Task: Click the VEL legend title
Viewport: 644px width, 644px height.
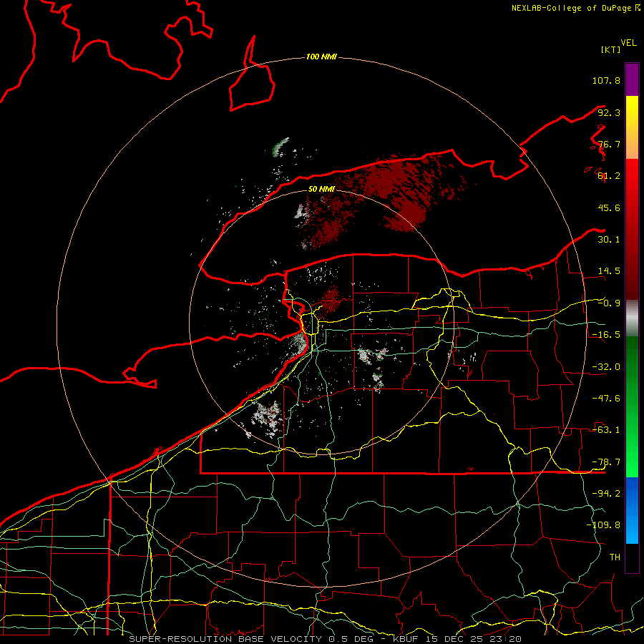Action: click(x=628, y=43)
